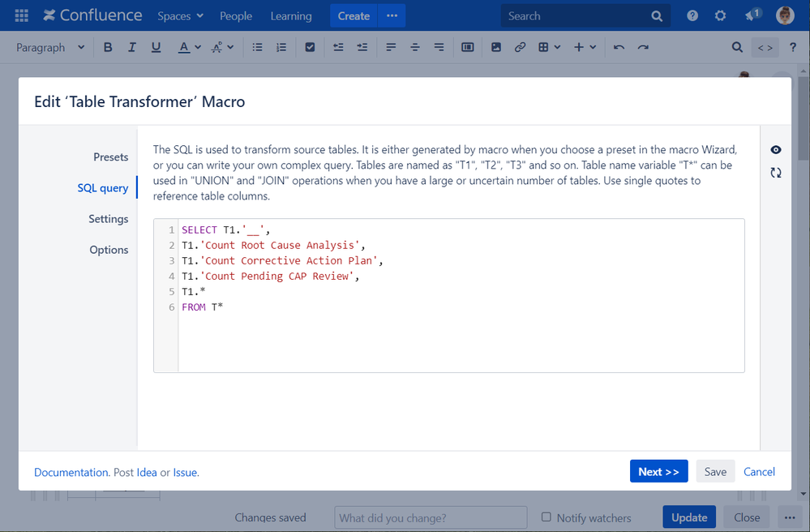Viewport: 810px width, 532px height.
Task: Click the Close editor button
Action: pyautogui.click(x=747, y=517)
